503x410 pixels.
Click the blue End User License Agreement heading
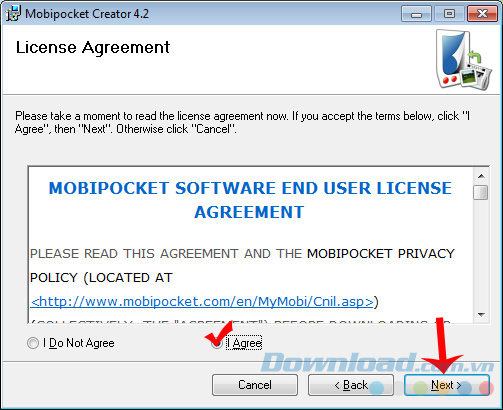click(250, 200)
